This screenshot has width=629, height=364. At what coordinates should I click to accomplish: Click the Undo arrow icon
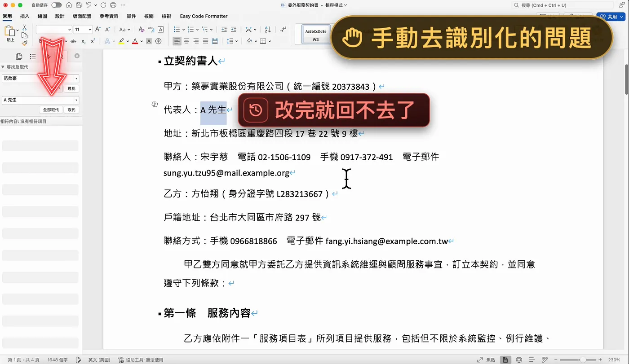pyautogui.click(x=89, y=5)
